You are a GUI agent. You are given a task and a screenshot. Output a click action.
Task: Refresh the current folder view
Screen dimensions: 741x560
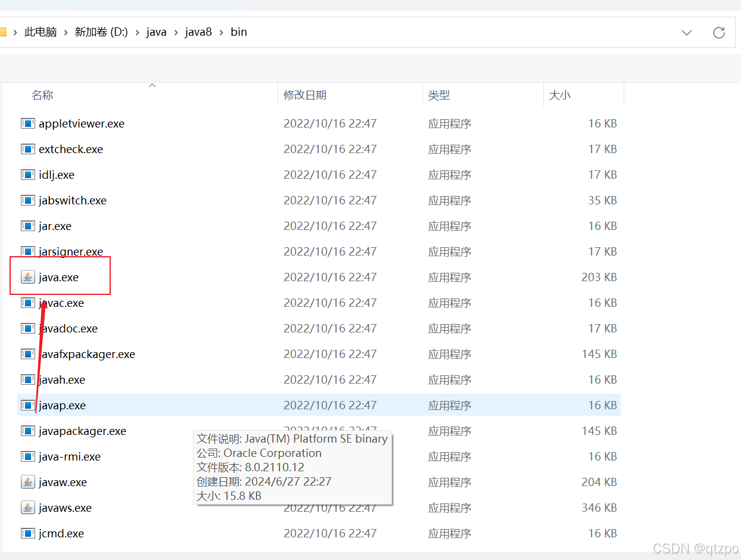point(719,32)
